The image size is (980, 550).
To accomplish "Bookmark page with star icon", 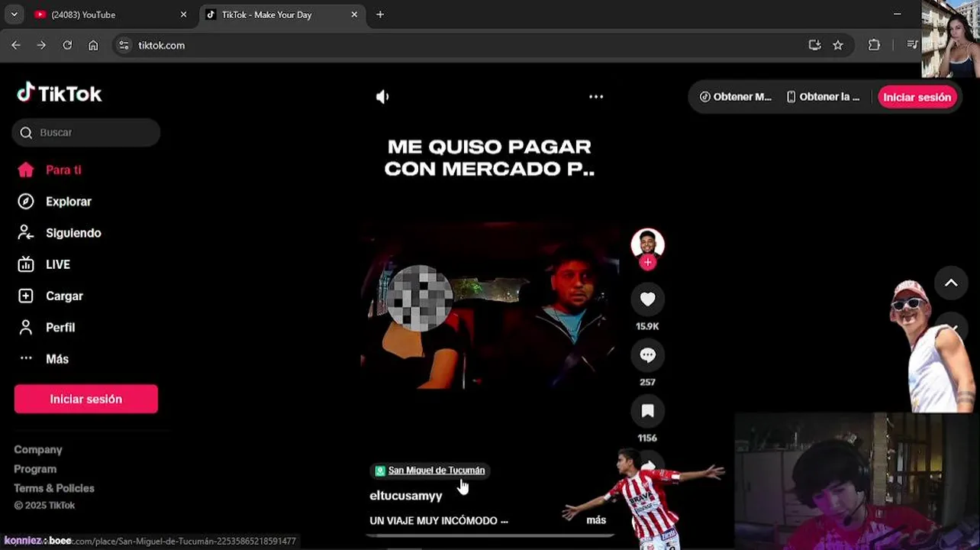I will (838, 45).
